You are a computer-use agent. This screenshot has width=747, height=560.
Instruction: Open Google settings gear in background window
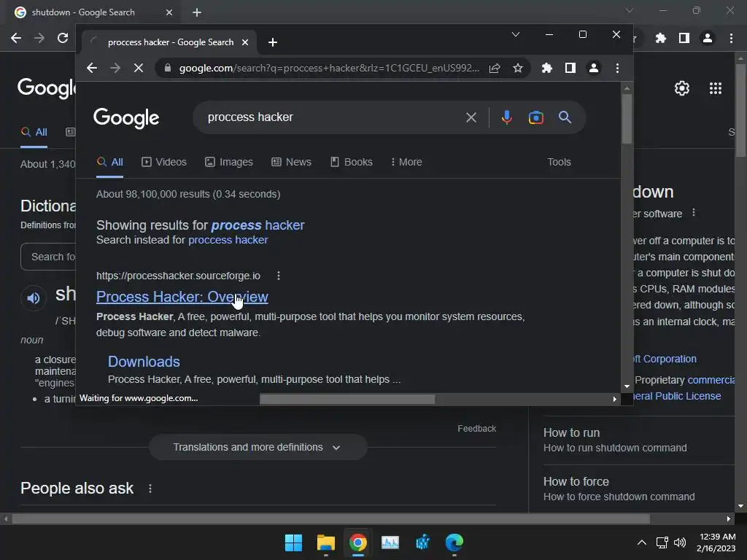(x=682, y=88)
